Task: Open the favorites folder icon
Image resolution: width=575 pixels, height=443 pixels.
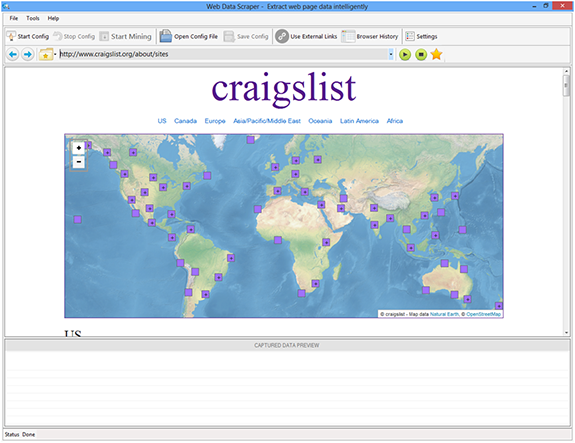Action: tap(46, 55)
